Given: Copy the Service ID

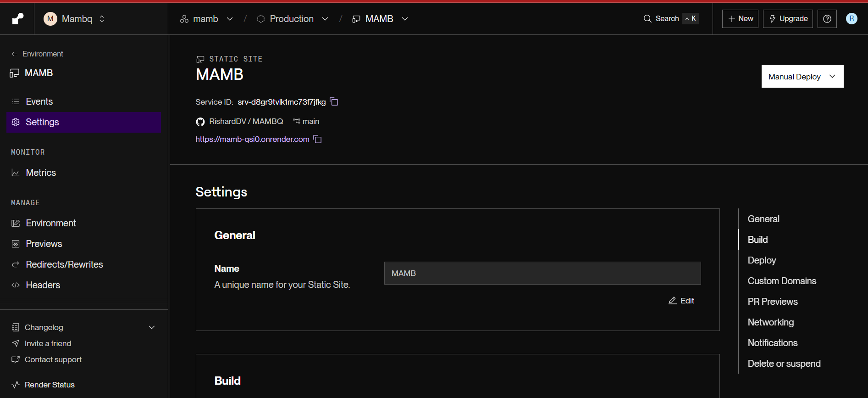Looking at the screenshot, I should (334, 101).
